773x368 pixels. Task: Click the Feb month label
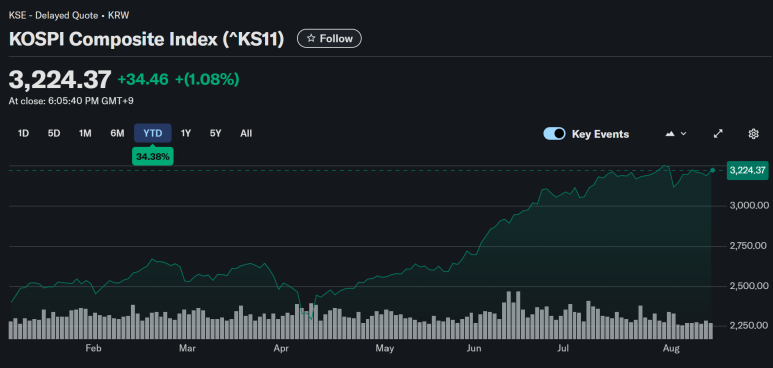click(93, 349)
